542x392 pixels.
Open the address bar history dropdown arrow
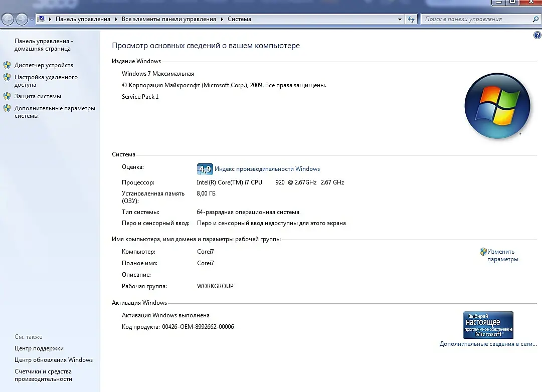point(400,20)
